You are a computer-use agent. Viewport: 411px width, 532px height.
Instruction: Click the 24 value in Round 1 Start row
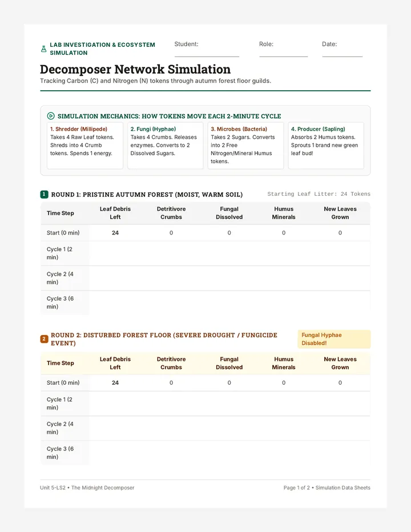point(115,233)
